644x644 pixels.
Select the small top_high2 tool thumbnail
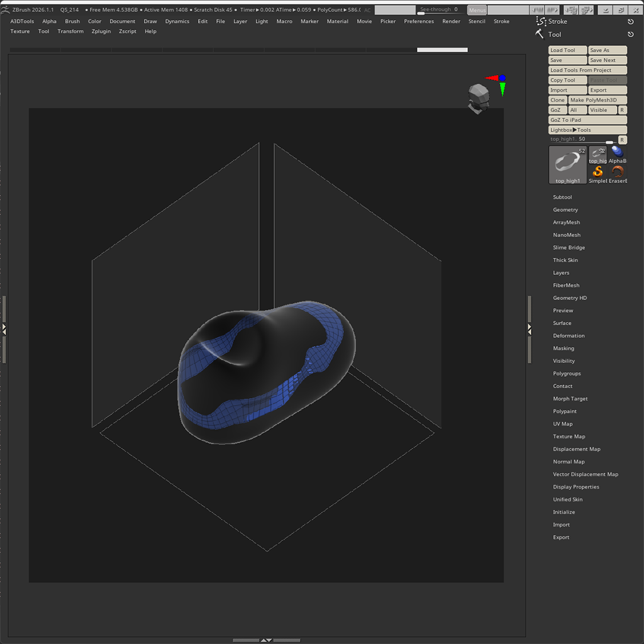click(x=597, y=154)
